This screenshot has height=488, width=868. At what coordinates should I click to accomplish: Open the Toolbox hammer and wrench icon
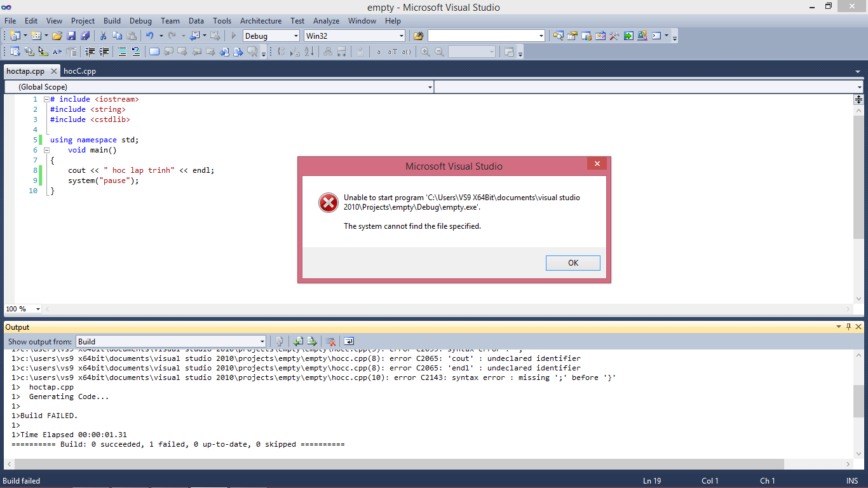point(614,36)
